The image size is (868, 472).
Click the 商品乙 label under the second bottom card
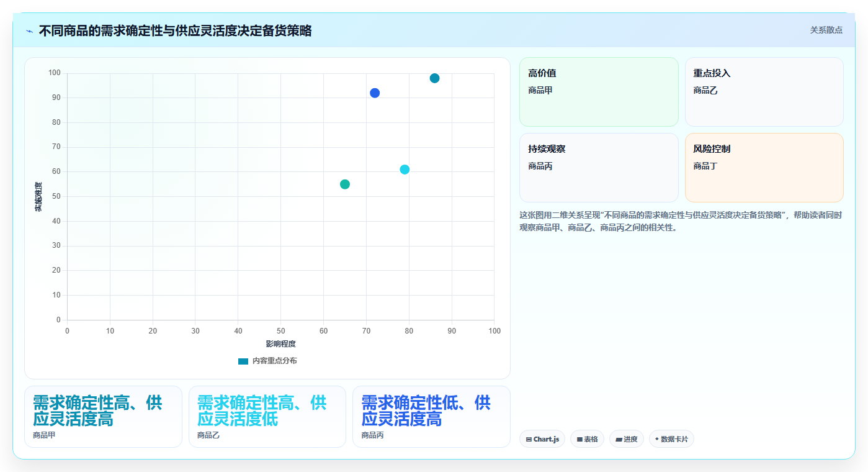click(x=208, y=435)
